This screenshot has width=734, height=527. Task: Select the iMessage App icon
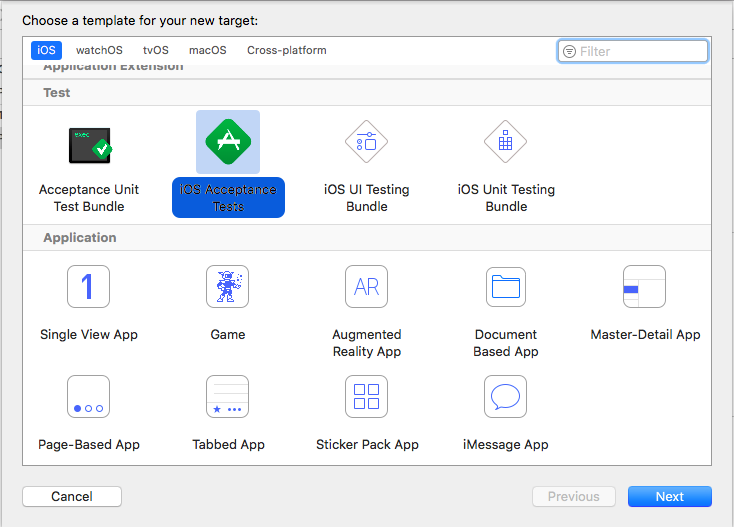tap(506, 396)
